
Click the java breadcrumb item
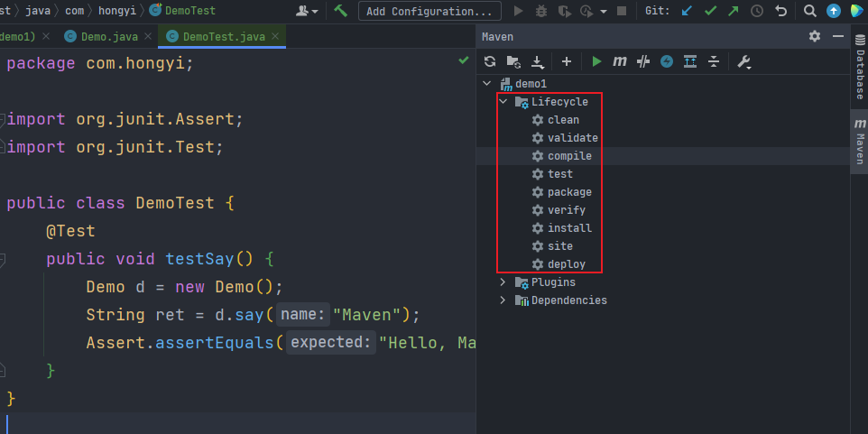[38, 11]
